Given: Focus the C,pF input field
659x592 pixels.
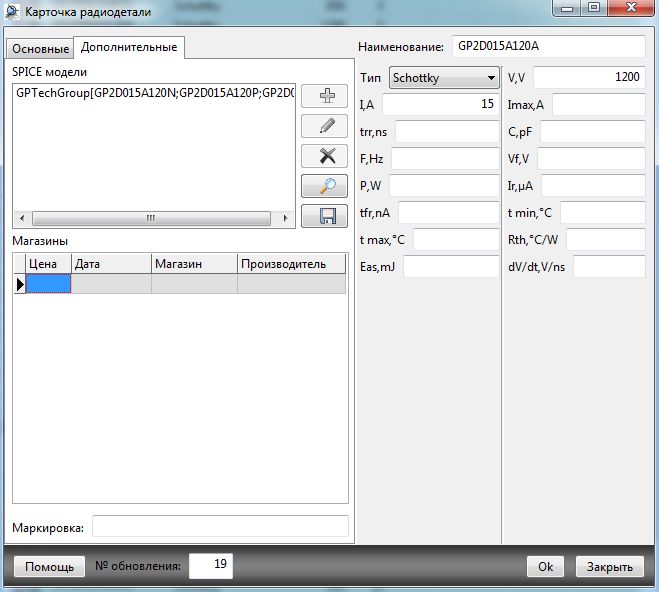Looking at the screenshot, I should coord(593,132).
